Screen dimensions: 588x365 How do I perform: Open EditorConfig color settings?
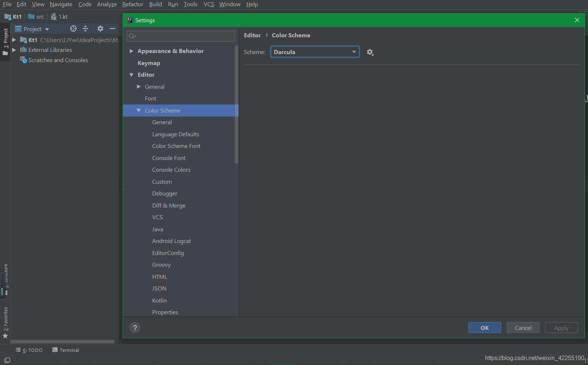pyautogui.click(x=168, y=253)
